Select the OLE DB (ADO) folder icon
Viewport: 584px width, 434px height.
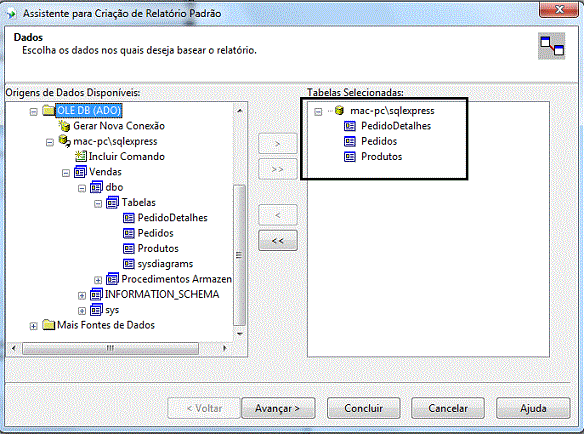pos(49,110)
